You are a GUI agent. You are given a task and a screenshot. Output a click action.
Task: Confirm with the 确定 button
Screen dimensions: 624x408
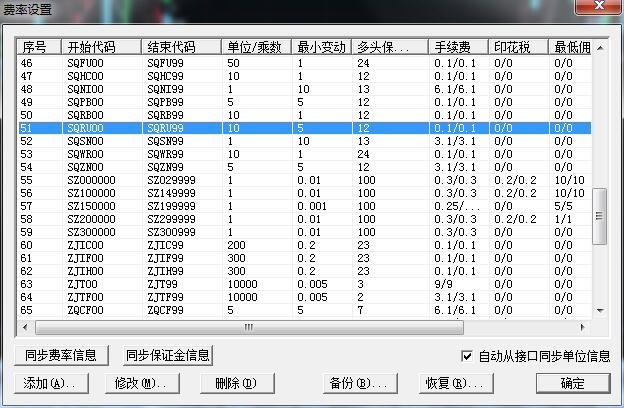pos(572,383)
